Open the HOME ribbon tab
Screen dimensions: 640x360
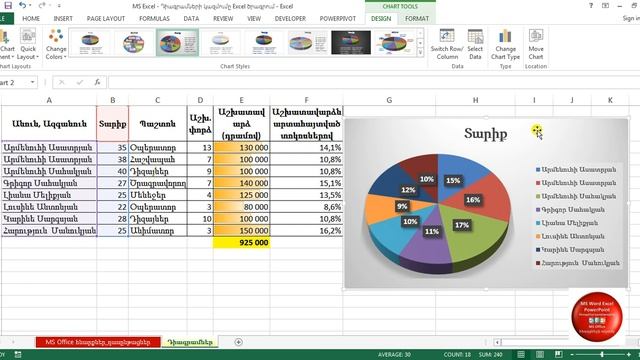[31, 19]
